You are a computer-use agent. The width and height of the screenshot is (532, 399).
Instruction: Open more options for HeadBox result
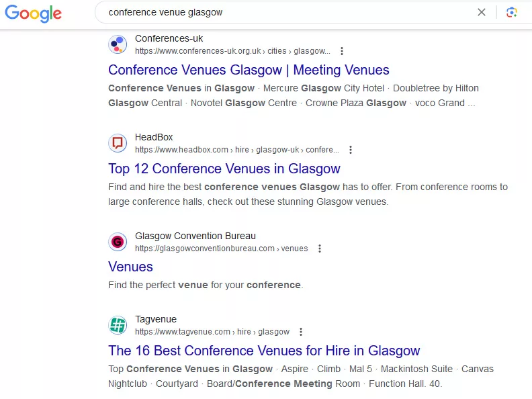(x=351, y=150)
